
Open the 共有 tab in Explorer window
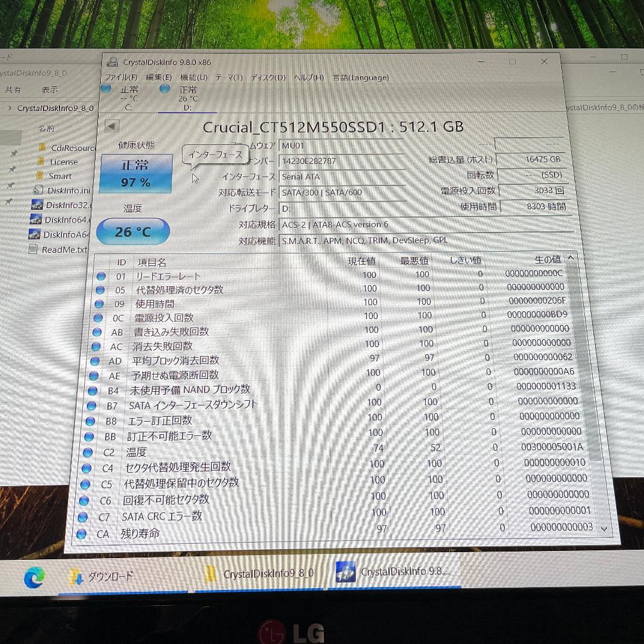pyautogui.click(x=13, y=89)
